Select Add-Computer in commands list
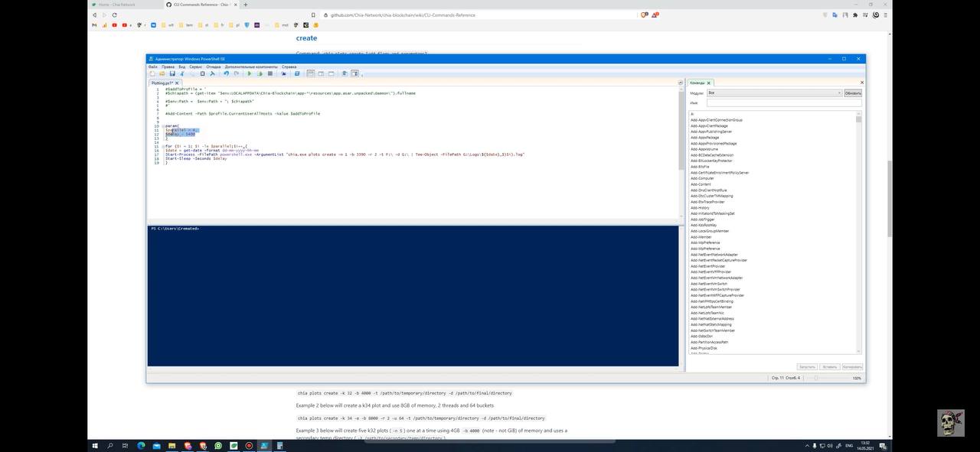980x452 pixels. tap(702, 178)
